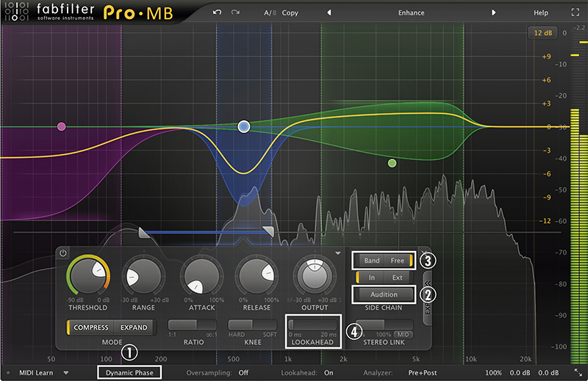588x381 pixels.
Task: Click MIDI Learn
Action: [x=36, y=373]
